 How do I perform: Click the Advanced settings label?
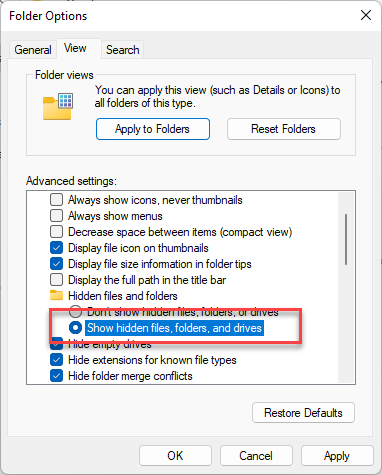[71, 181]
